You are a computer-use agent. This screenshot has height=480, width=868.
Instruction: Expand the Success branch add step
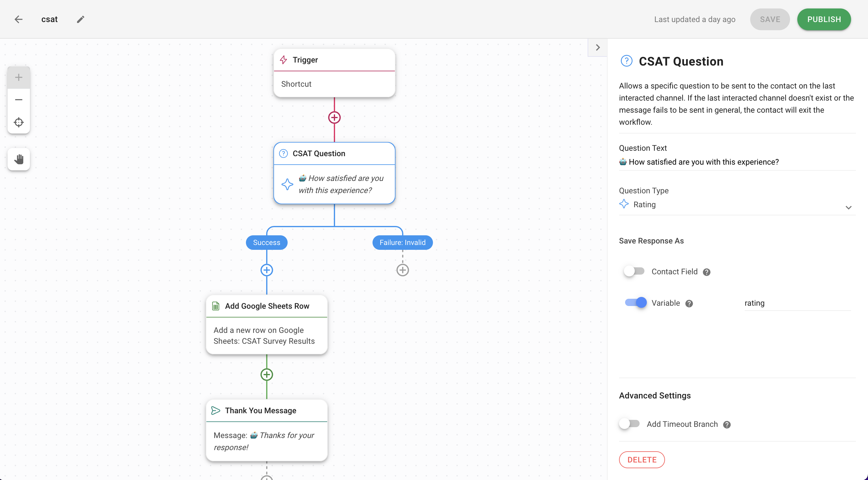click(266, 270)
